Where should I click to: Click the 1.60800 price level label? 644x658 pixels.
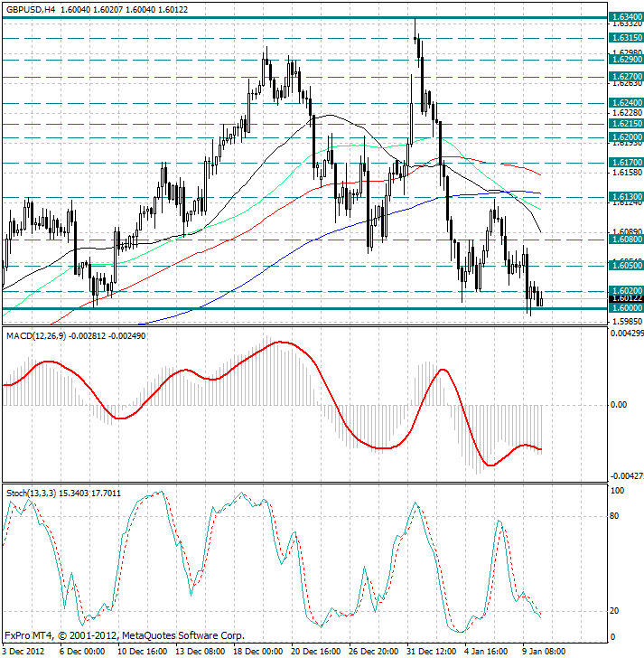626,240
